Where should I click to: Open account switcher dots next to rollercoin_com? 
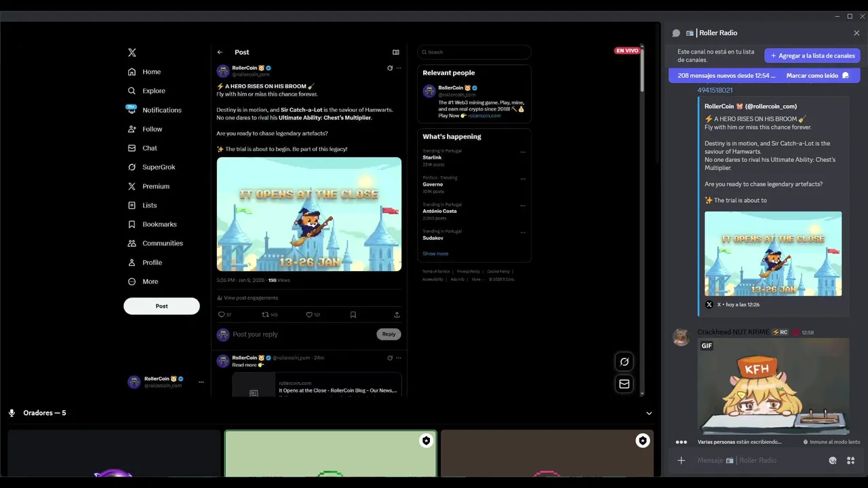click(201, 382)
